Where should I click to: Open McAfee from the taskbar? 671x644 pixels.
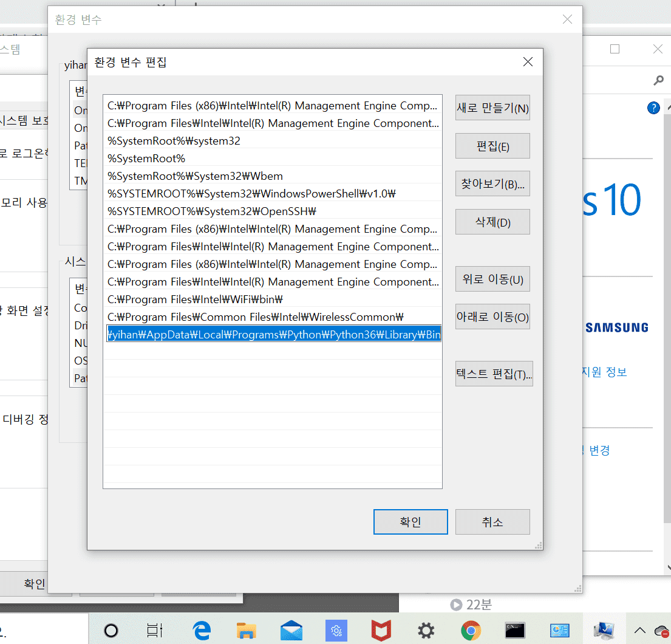pos(381,630)
